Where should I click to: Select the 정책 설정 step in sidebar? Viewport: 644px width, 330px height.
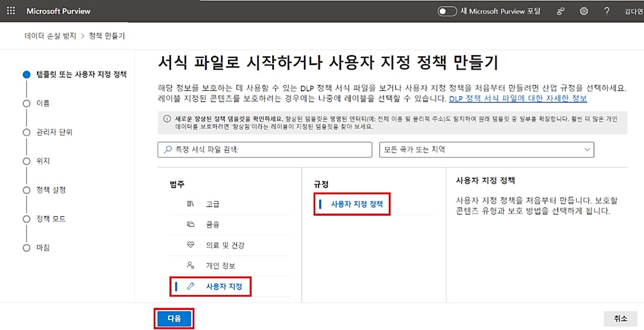(x=51, y=190)
